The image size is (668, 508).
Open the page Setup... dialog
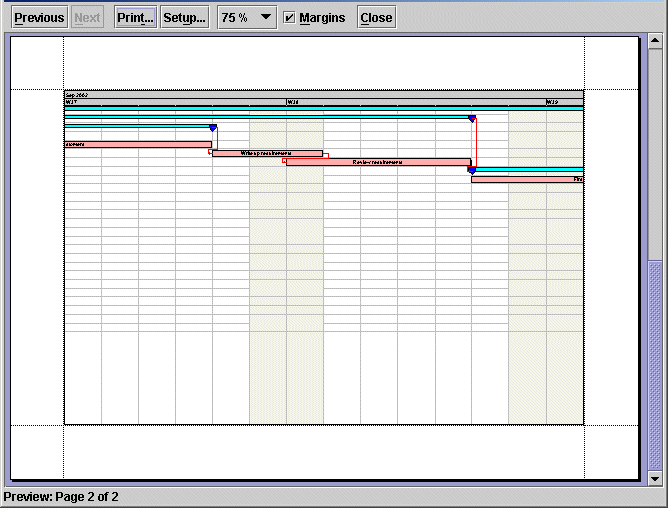(184, 17)
